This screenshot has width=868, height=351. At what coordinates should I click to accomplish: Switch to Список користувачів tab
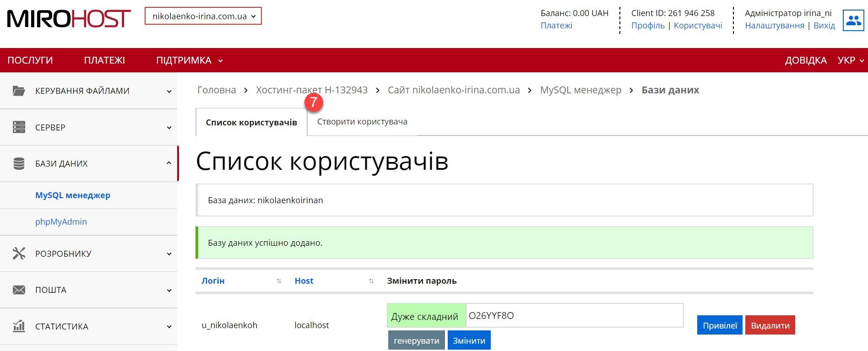pos(251,122)
